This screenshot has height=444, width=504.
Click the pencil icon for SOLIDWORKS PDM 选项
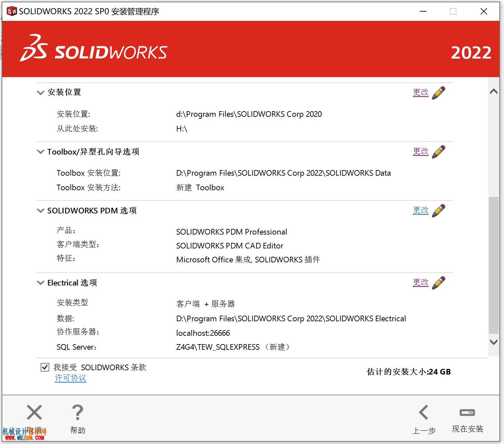tap(438, 210)
